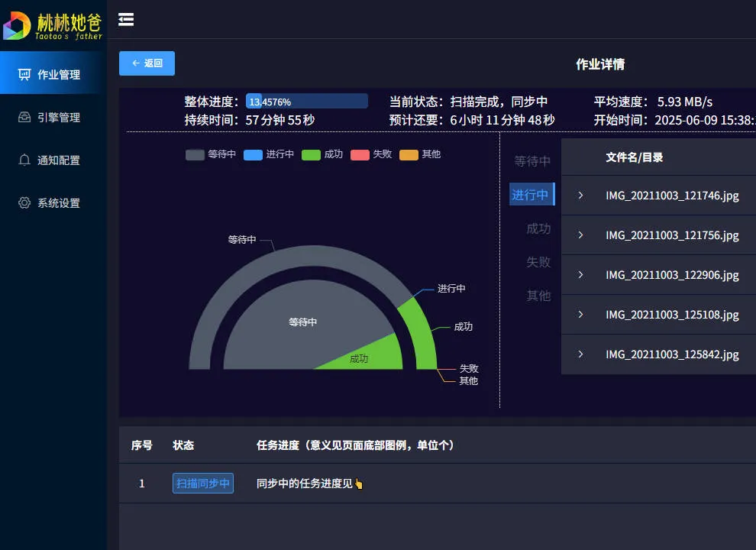Click the 扫描同步中 status tag
This screenshot has height=550, width=756.
[203, 484]
